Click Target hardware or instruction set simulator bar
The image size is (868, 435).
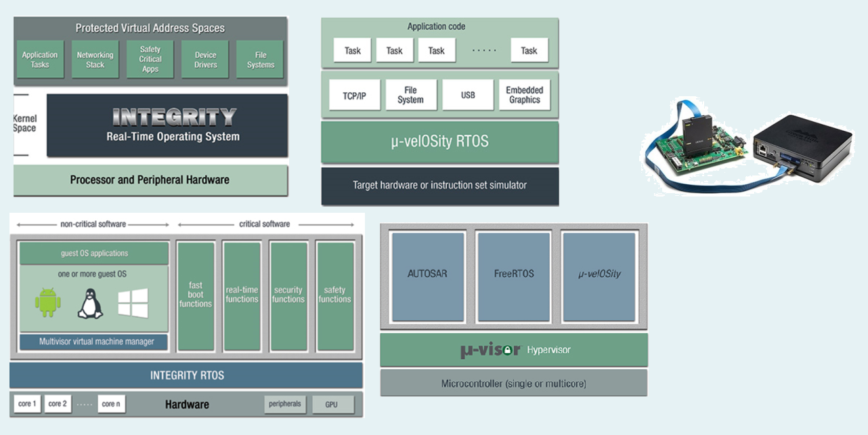440,185
